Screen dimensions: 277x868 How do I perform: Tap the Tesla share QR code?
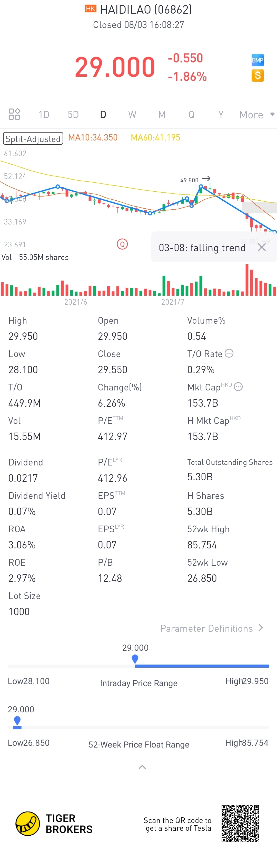[x=240, y=824]
